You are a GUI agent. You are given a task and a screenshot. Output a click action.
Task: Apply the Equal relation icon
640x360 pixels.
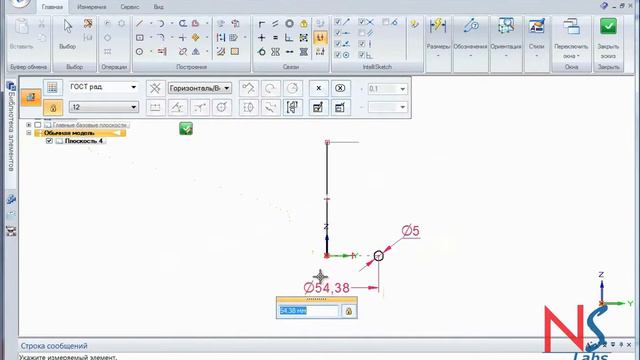276,38
